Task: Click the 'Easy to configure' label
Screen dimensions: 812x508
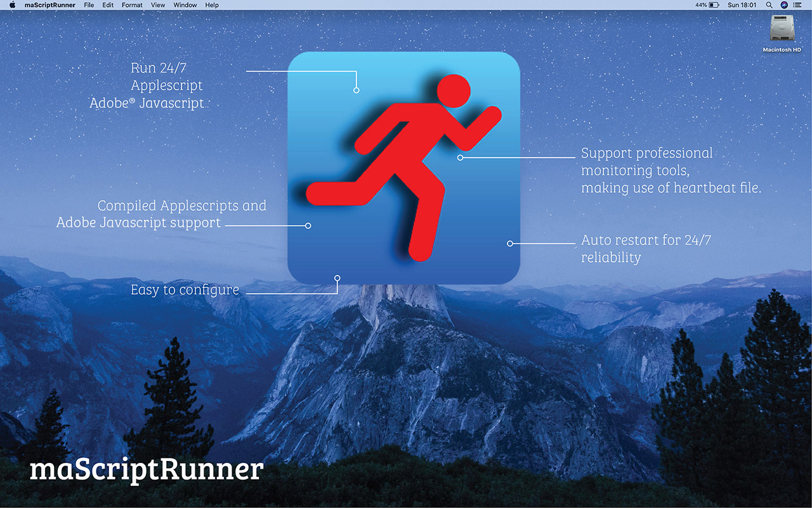Action: point(184,290)
